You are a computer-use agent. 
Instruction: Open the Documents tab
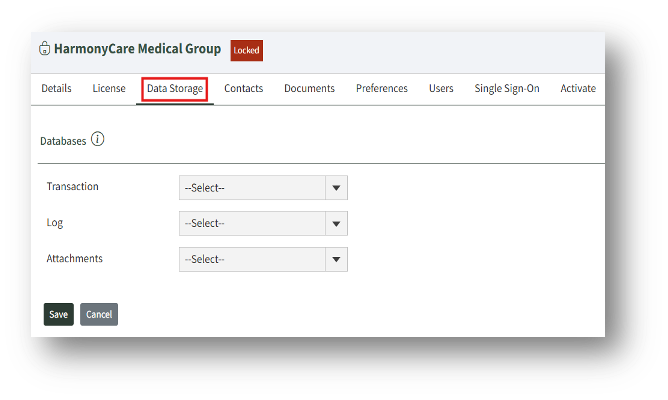pyautogui.click(x=309, y=89)
